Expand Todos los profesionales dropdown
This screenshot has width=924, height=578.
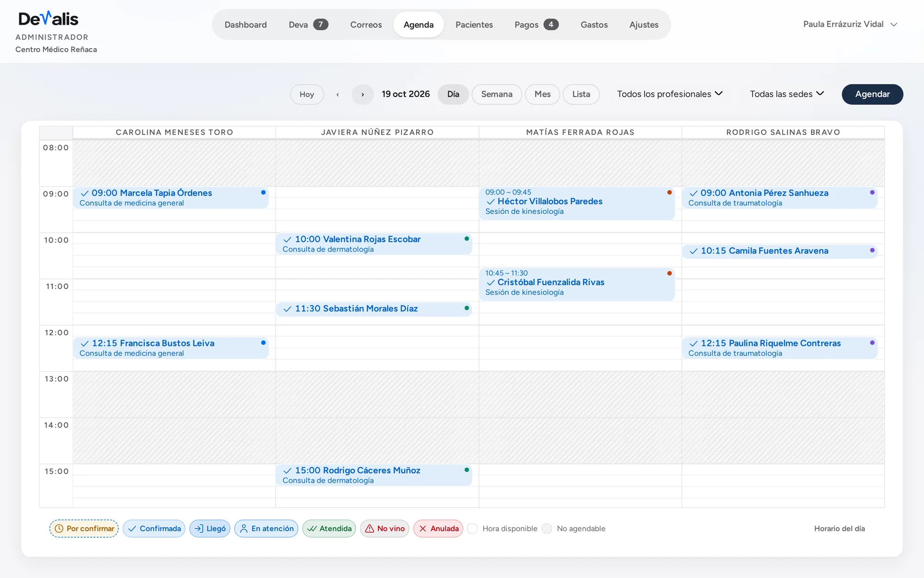coord(670,94)
